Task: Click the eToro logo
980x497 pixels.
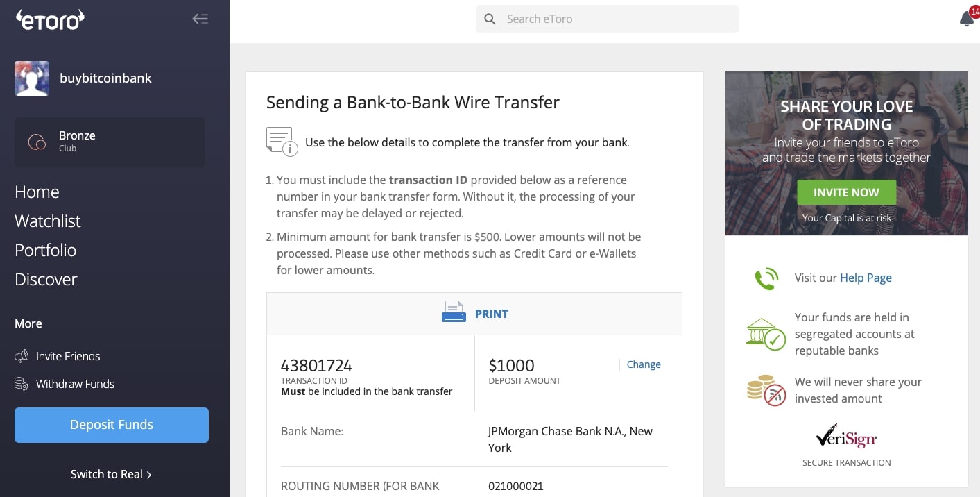Action: point(50,19)
